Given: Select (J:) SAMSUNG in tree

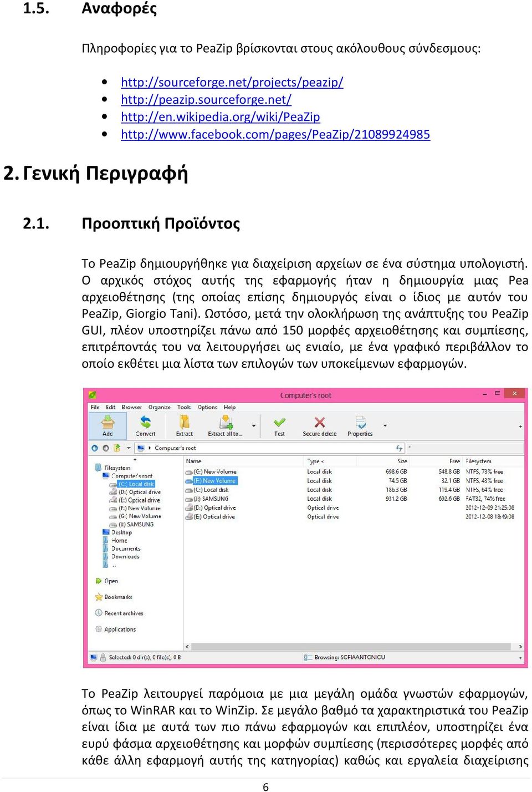Looking at the screenshot, I should 136,524.
